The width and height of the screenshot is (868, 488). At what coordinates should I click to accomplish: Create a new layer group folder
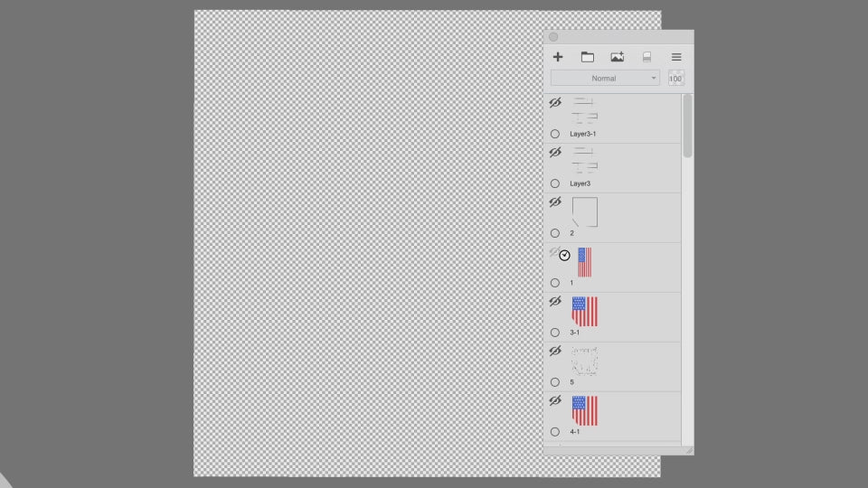[588, 57]
